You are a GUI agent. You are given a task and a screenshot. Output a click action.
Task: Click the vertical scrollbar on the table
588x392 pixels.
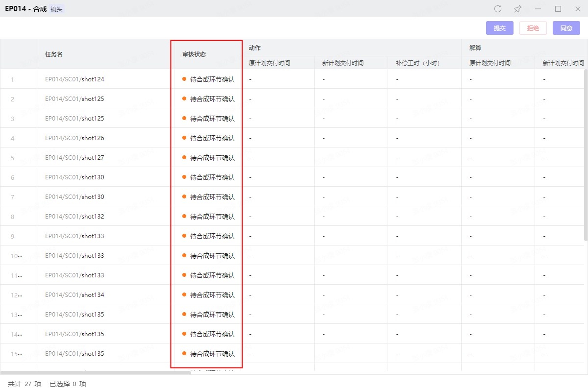[586, 154]
